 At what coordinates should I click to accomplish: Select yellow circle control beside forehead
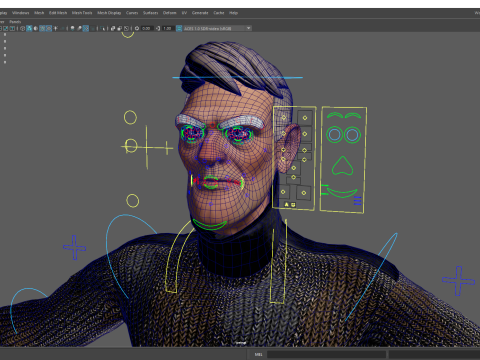(130, 117)
